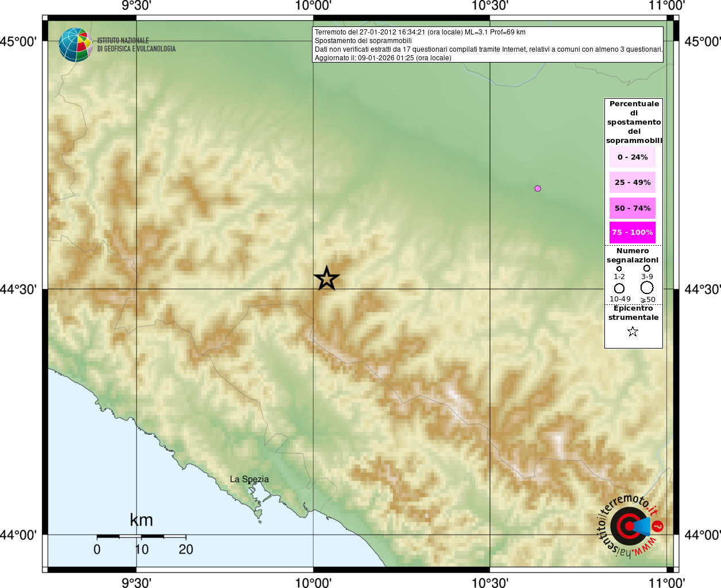
Task: Click the top 10°00' longitude label
Action: (x=313, y=6)
